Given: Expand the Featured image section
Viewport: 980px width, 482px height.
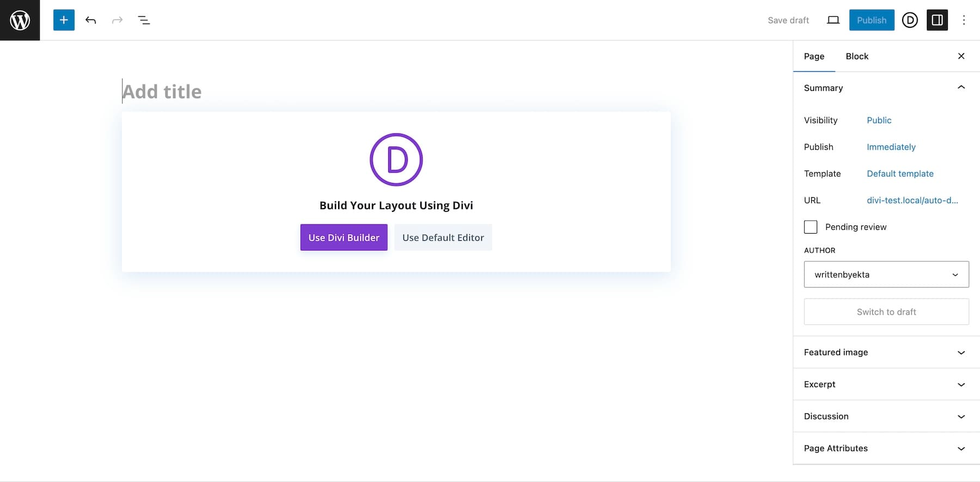Looking at the screenshot, I should 886,352.
